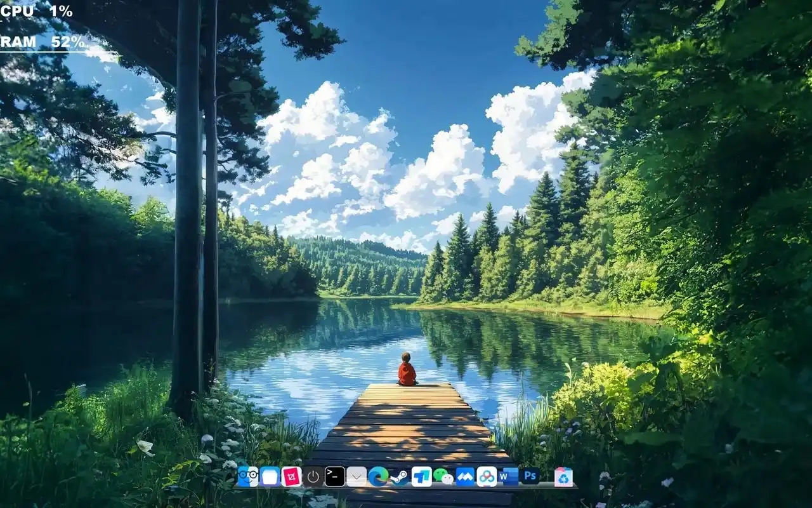Image resolution: width=812 pixels, height=508 pixels.
Task: Open the Terminal app
Action: [335, 476]
